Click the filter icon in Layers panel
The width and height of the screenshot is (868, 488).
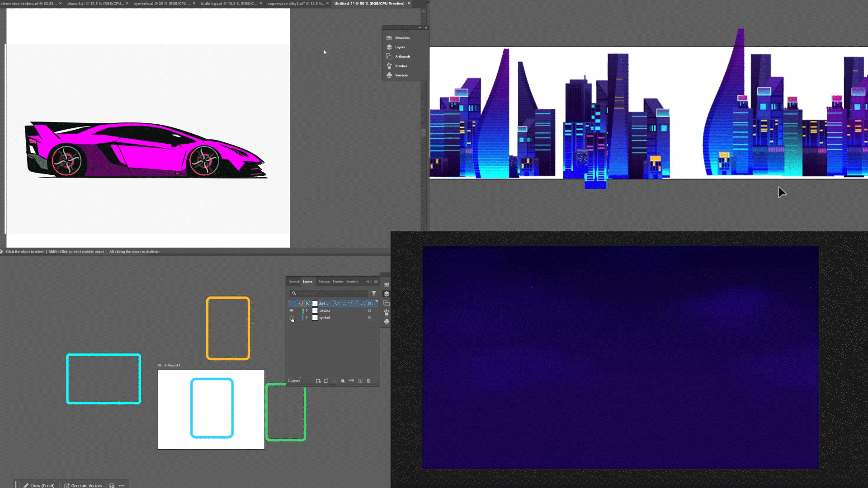click(374, 293)
